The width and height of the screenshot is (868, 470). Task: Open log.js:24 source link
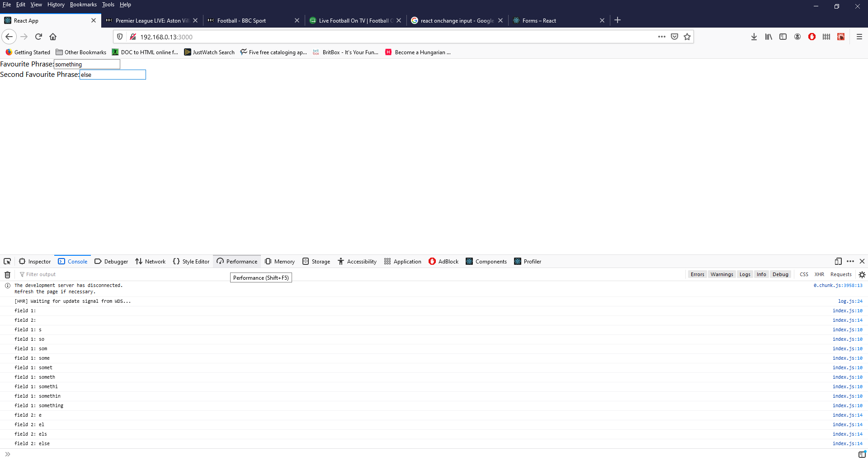point(850,301)
